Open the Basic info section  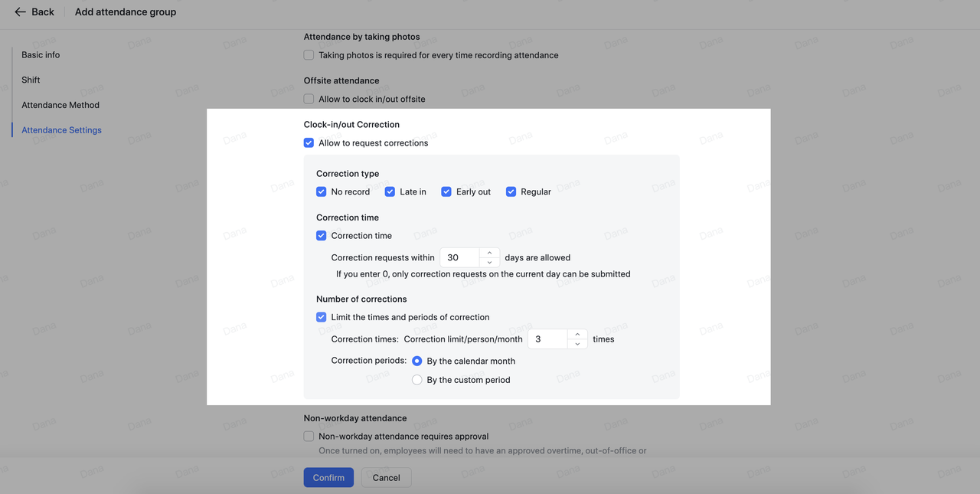[x=41, y=55]
